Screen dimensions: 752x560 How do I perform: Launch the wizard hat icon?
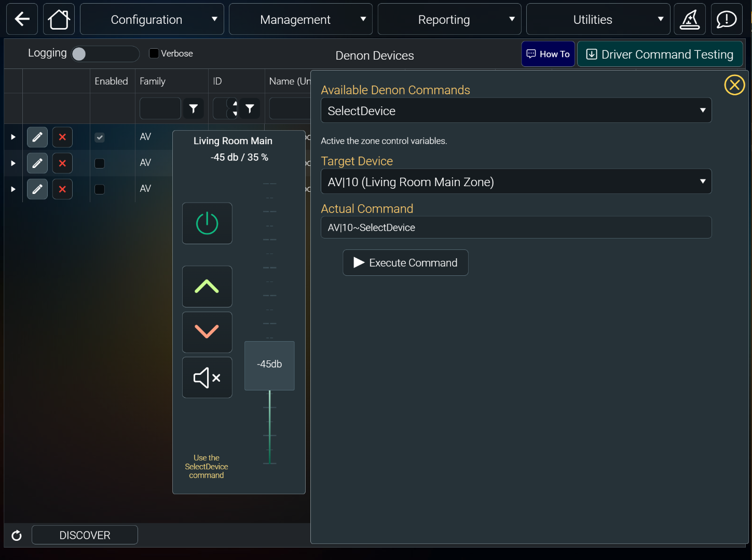click(x=690, y=19)
